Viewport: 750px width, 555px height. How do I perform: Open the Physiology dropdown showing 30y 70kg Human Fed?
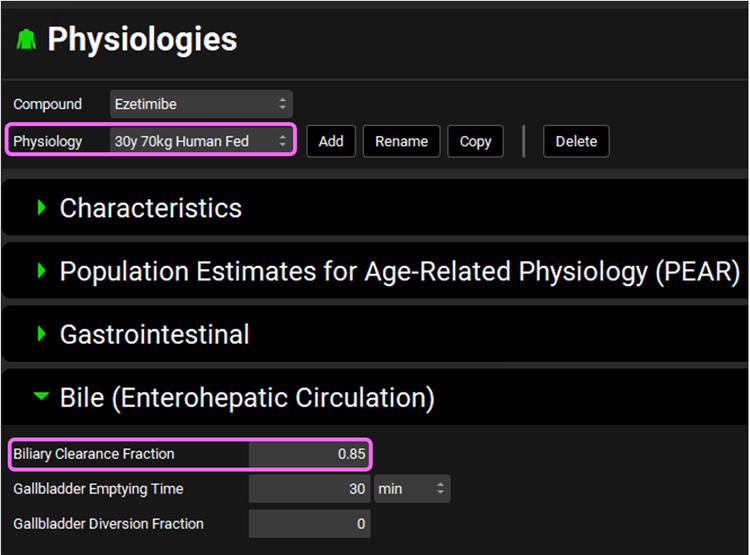click(x=200, y=141)
